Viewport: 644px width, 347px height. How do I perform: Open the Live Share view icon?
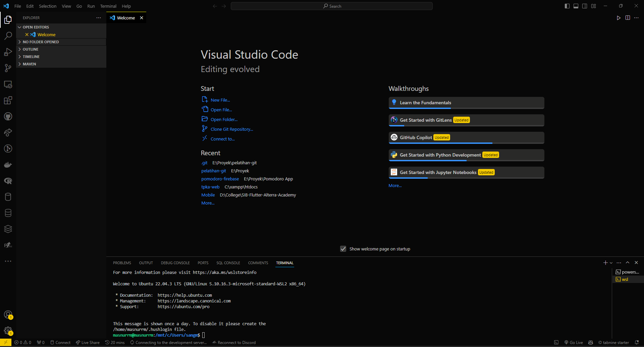coord(8,132)
